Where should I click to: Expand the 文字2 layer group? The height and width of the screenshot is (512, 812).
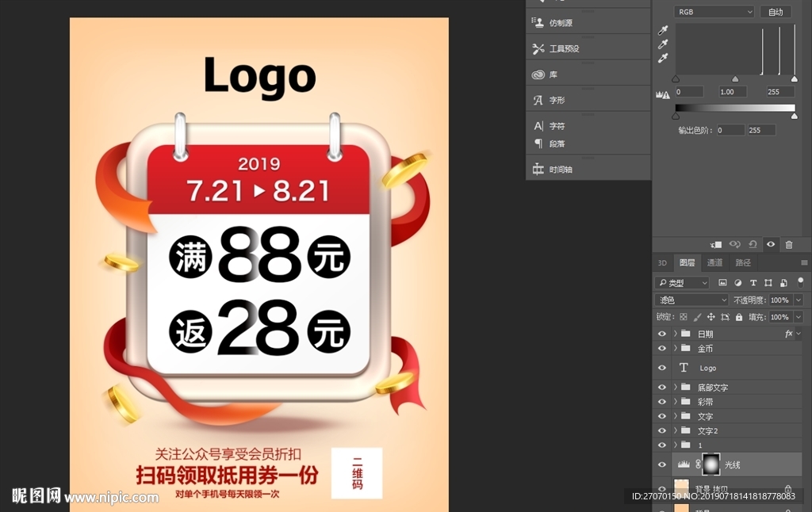coord(676,430)
